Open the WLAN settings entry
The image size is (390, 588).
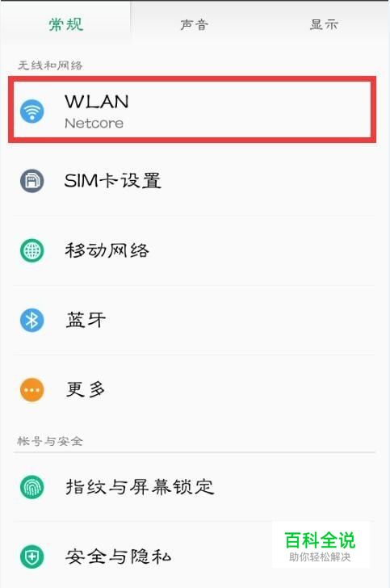(192, 110)
